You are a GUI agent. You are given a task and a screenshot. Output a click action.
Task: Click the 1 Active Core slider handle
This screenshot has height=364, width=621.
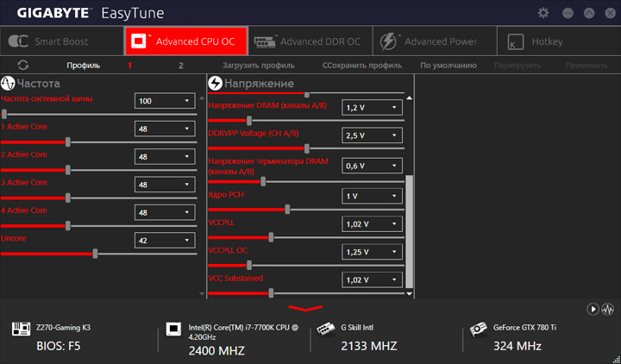(68, 142)
